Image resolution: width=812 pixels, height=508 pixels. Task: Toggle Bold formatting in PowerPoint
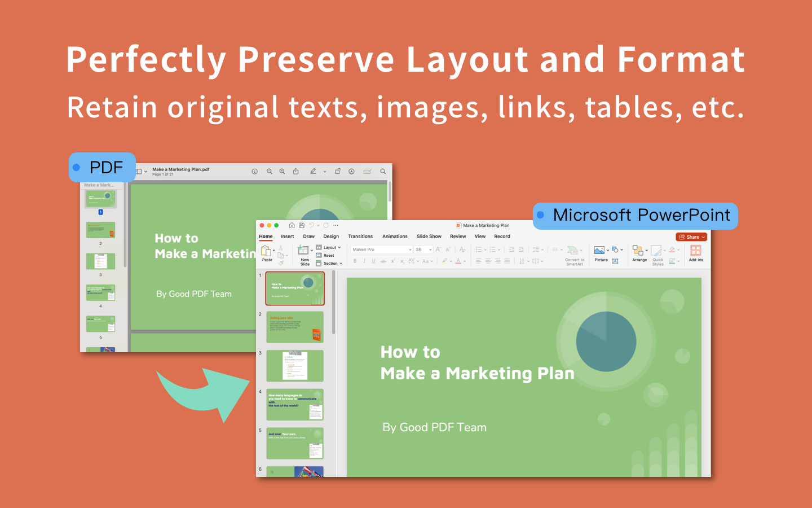point(355,261)
